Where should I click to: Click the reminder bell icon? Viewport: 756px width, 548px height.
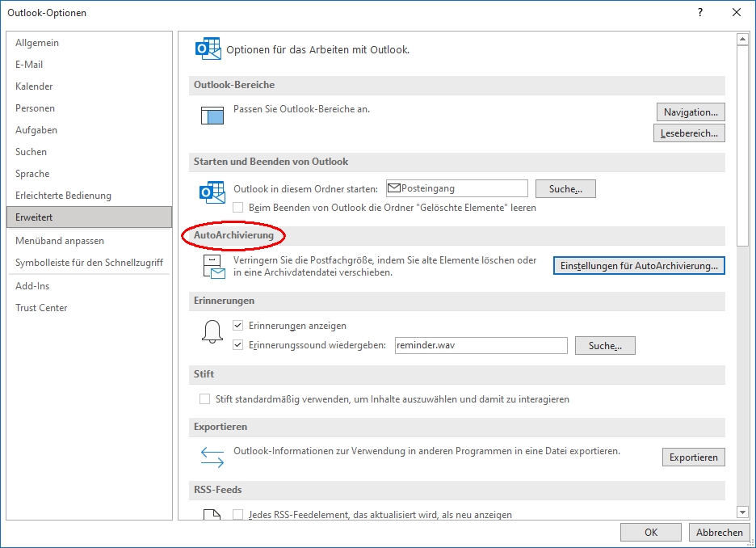(212, 332)
